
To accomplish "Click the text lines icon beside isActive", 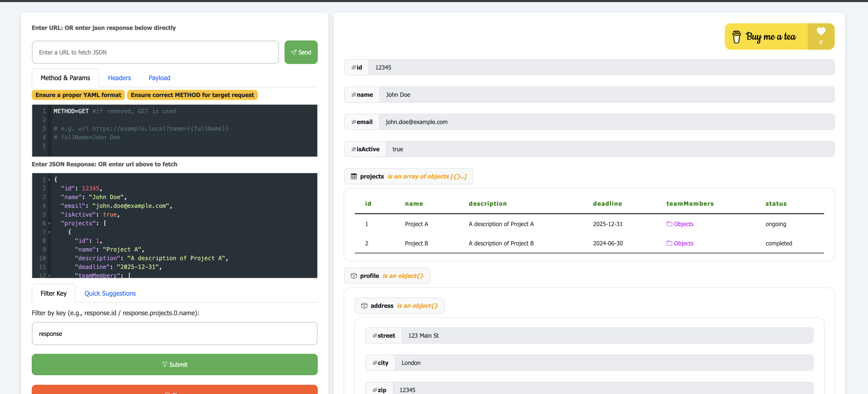I will pyautogui.click(x=354, y=149).
